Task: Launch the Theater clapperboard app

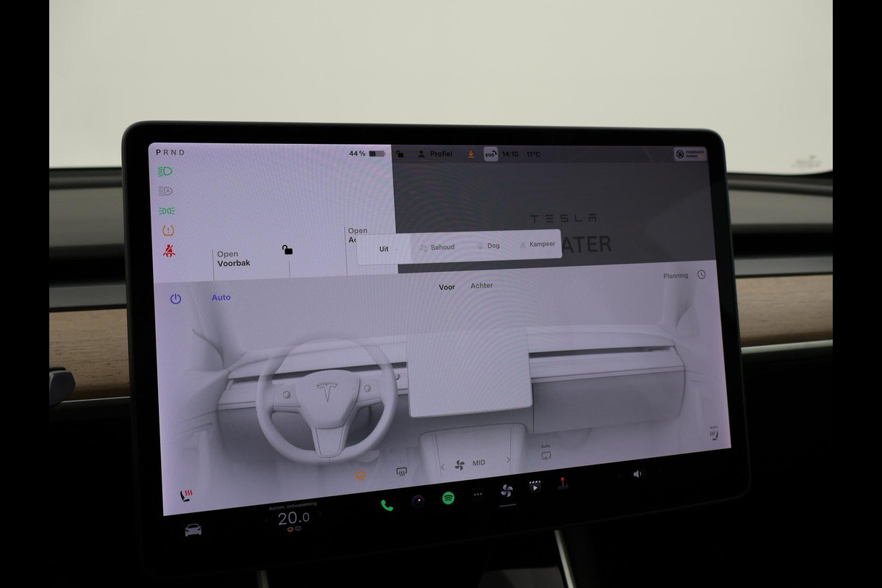Action: click(x=535, y=487)
